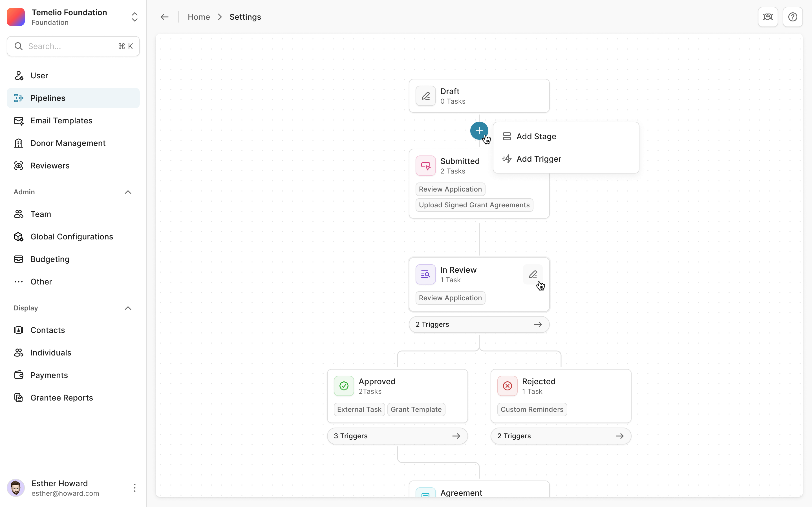Viewport: 812px width, 507px height.
Task: Select Add Stage from popup menu
Action: [536, 137]
